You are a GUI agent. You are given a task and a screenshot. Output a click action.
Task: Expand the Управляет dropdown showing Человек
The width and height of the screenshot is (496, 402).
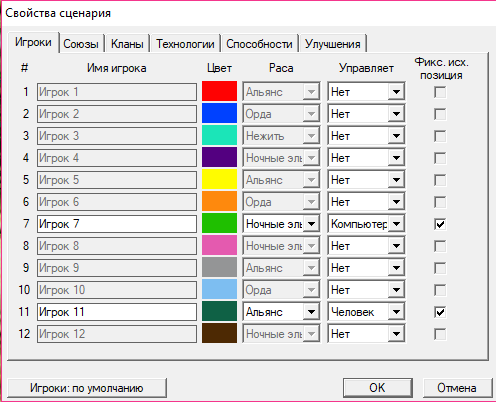366,312
